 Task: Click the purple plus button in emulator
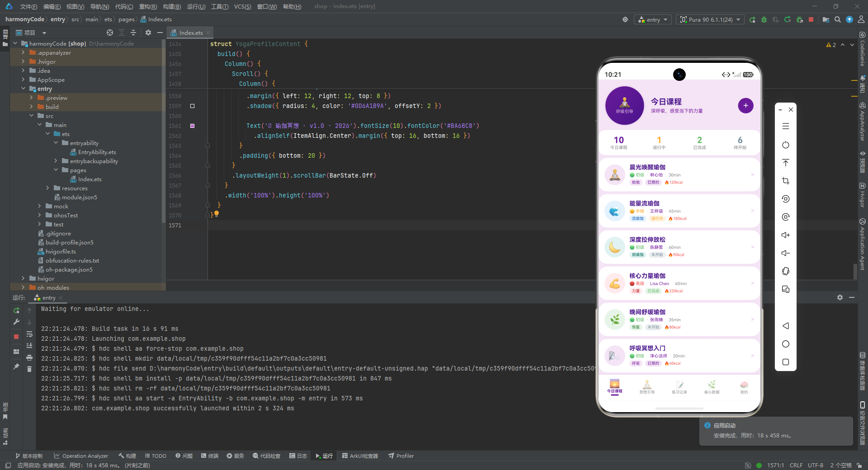[745, 106]
